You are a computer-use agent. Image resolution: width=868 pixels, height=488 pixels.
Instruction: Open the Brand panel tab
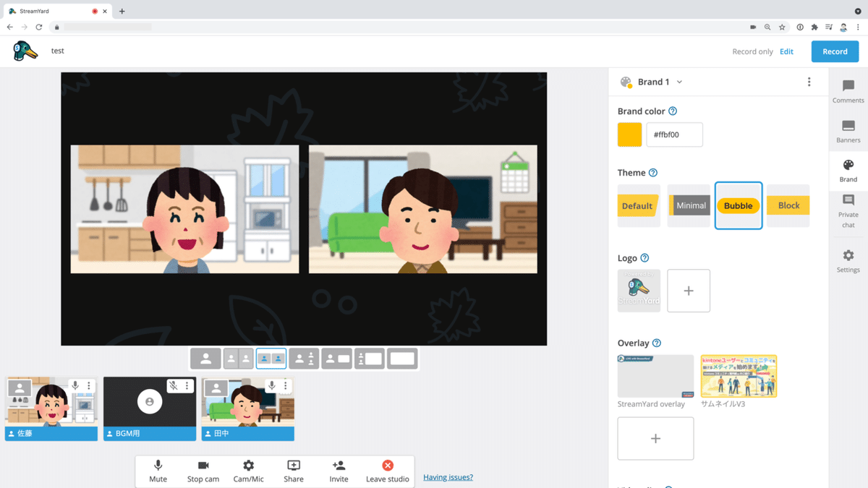(848, 171)
